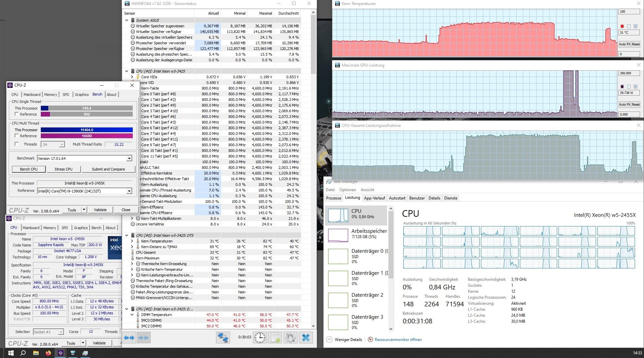Screen dimensions: 644x358
Task: Enable the Threads checkbox in CPU-Z
Action: point(17,144)
